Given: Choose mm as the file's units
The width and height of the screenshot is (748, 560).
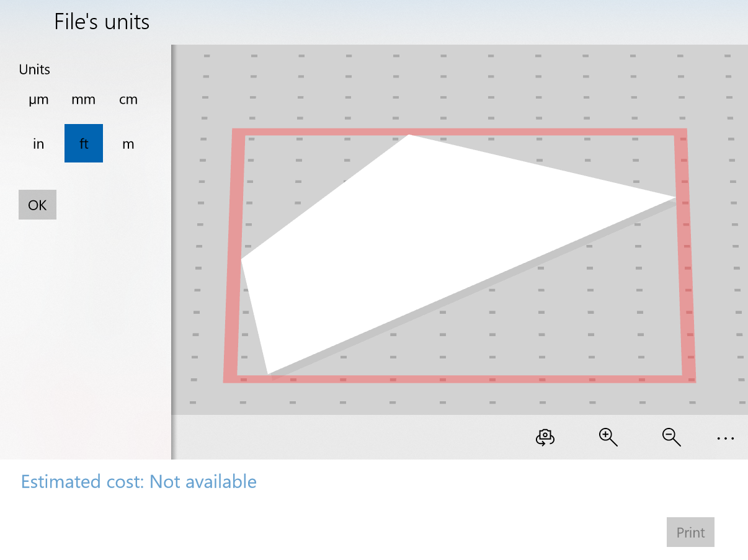Looking at the screenshot, I should tap(84, 100).
